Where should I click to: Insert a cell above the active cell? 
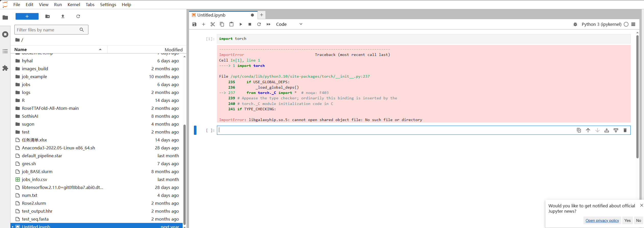point(607,130)
